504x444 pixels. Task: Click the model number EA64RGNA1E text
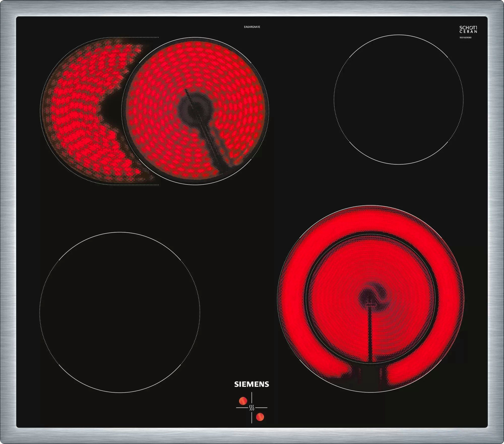[x=252, y=27]
